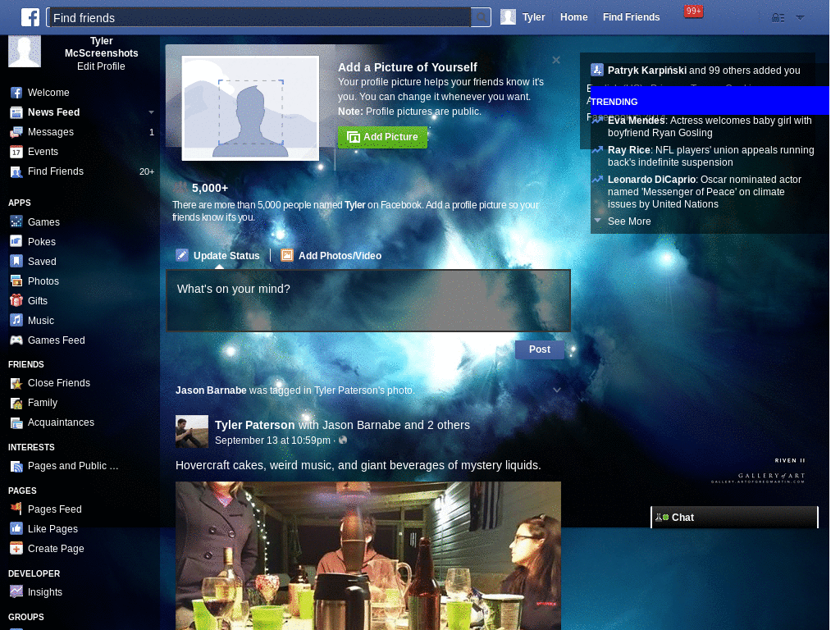Click the Update Status pencil icon
840x630 pixels.
point(182,255)
